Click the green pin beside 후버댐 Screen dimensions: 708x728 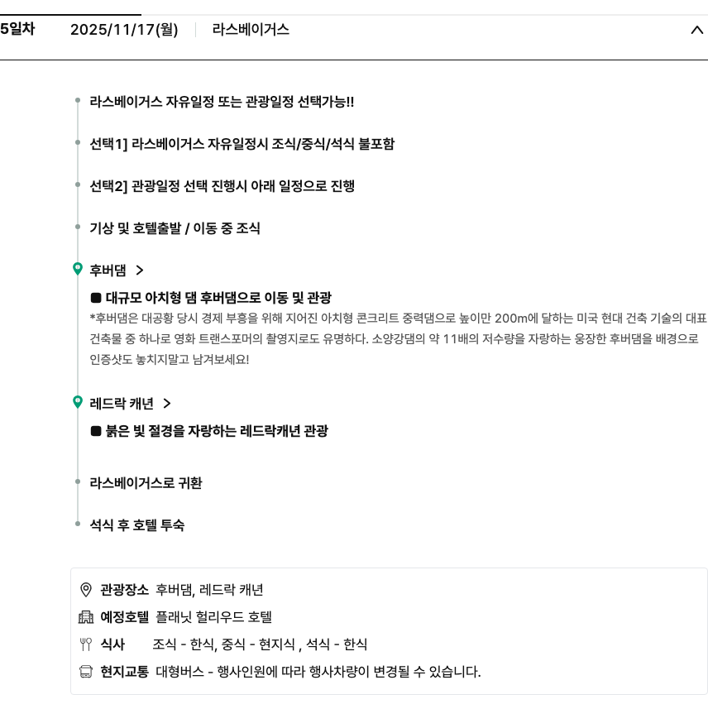78,269
